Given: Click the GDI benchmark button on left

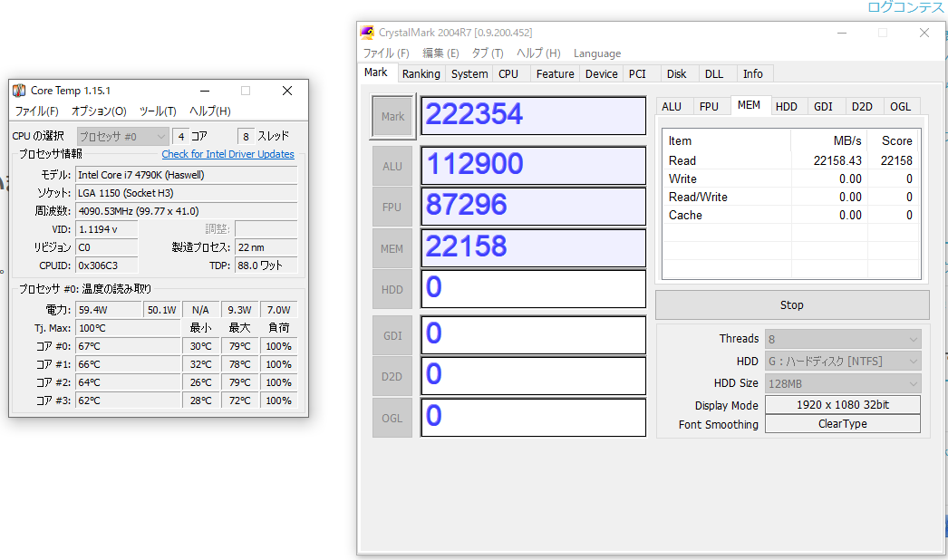Looking at the screenshot, I should (392, 335).
